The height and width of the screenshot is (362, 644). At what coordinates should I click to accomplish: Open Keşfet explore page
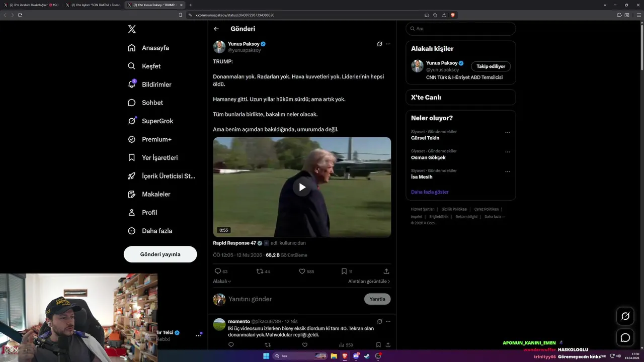[144, 66]
